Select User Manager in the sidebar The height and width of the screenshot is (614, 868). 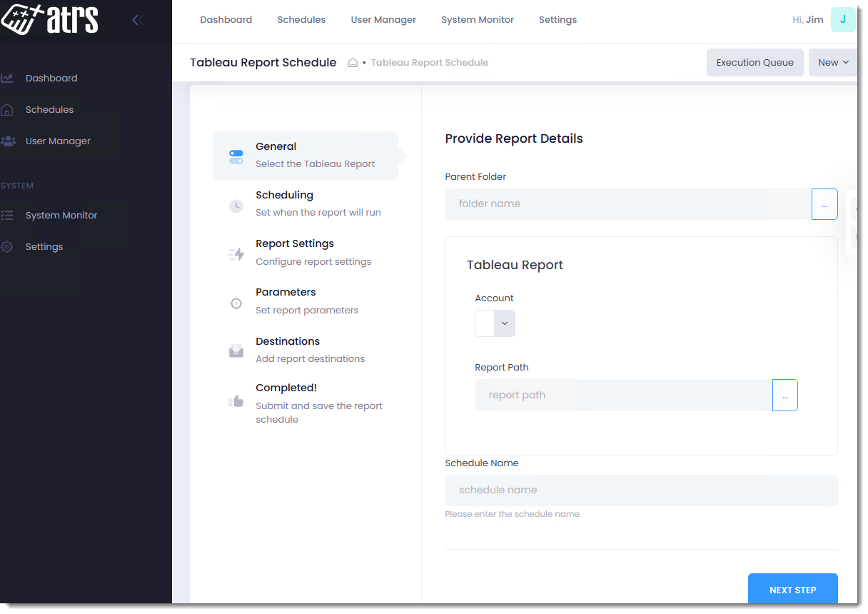pos(58,141)
